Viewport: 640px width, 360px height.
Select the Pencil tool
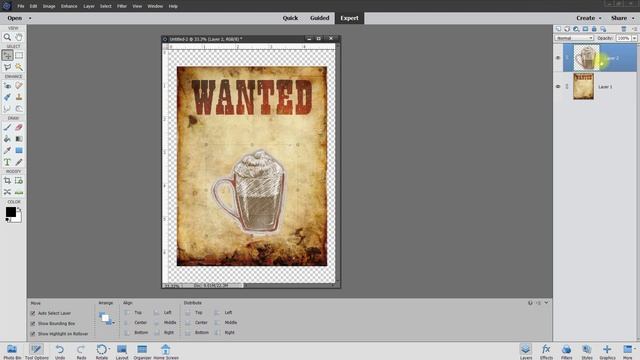point(19,162)
